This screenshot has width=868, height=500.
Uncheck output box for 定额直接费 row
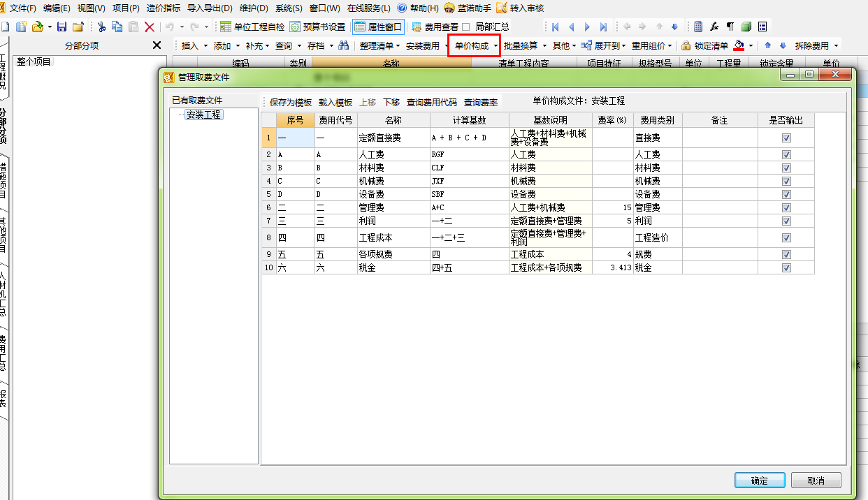786,138
